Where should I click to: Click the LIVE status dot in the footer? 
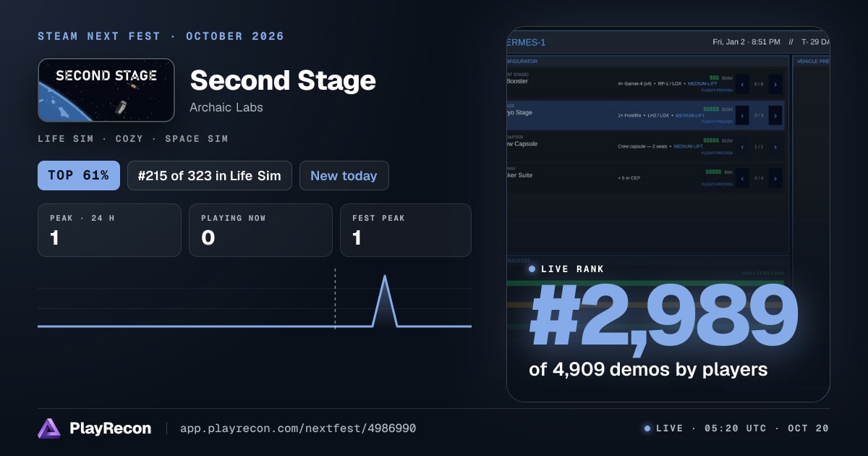(647, 428)
